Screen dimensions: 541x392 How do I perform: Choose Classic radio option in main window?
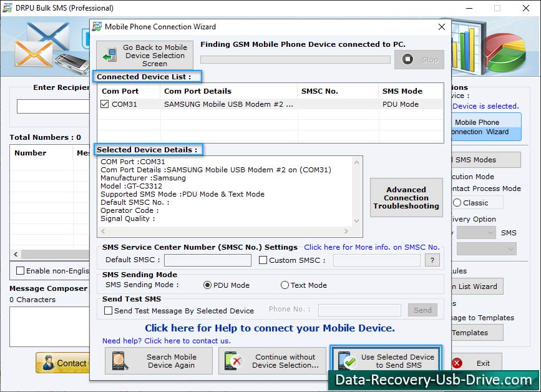point(457,203)
